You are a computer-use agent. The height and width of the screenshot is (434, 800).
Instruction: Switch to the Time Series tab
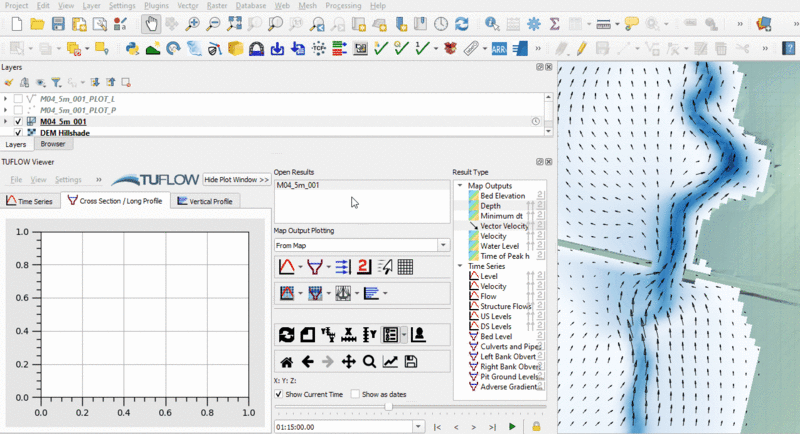point(29,201)
